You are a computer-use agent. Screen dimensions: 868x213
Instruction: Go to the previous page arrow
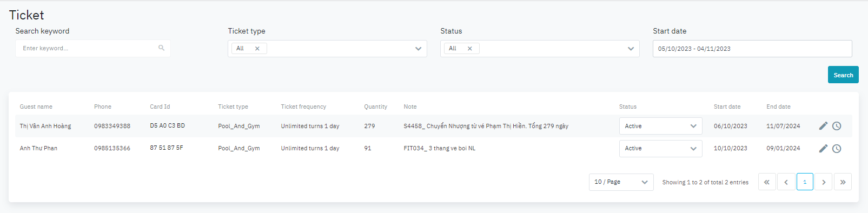click(786, 182)
